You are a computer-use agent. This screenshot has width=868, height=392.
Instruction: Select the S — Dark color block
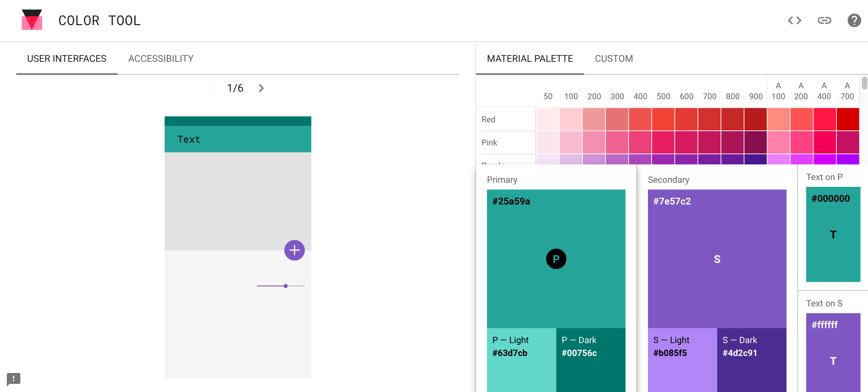(752, 359)
